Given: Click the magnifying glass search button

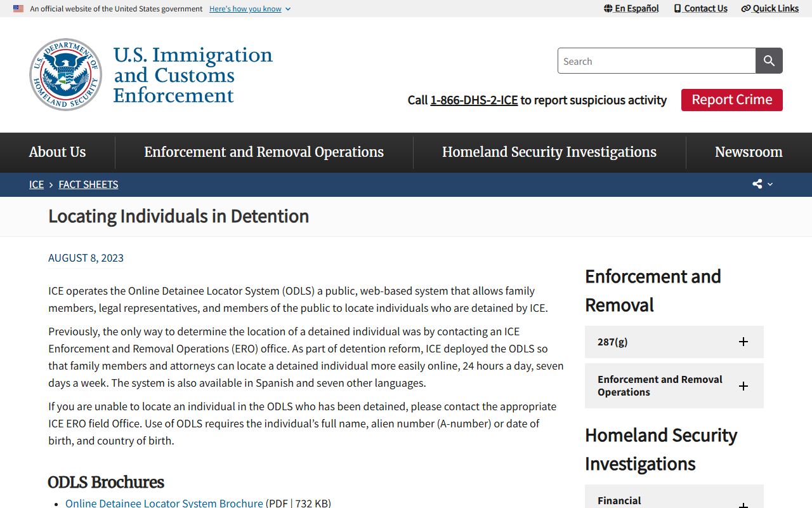Looking at the screenshot, I should coord(769,61).
